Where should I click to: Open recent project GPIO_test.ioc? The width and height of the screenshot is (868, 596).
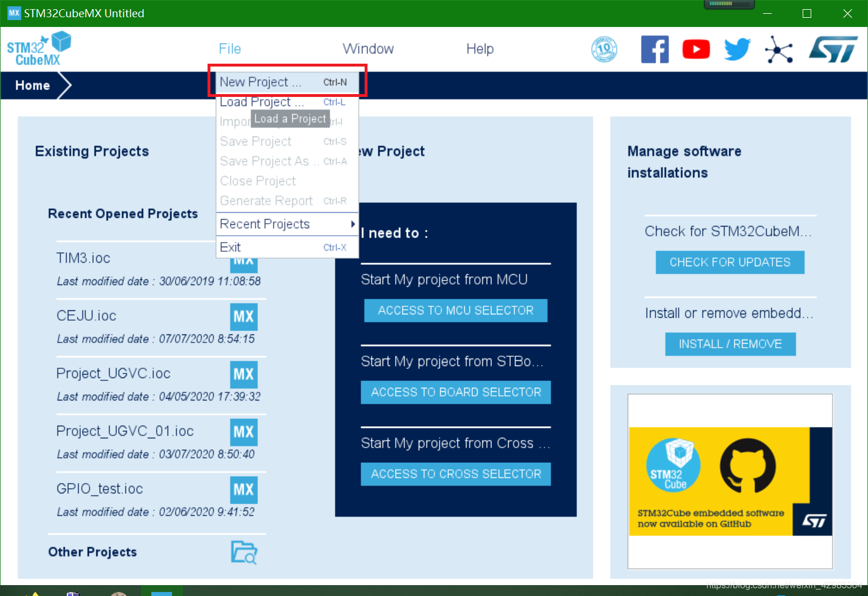pos(100,489)
